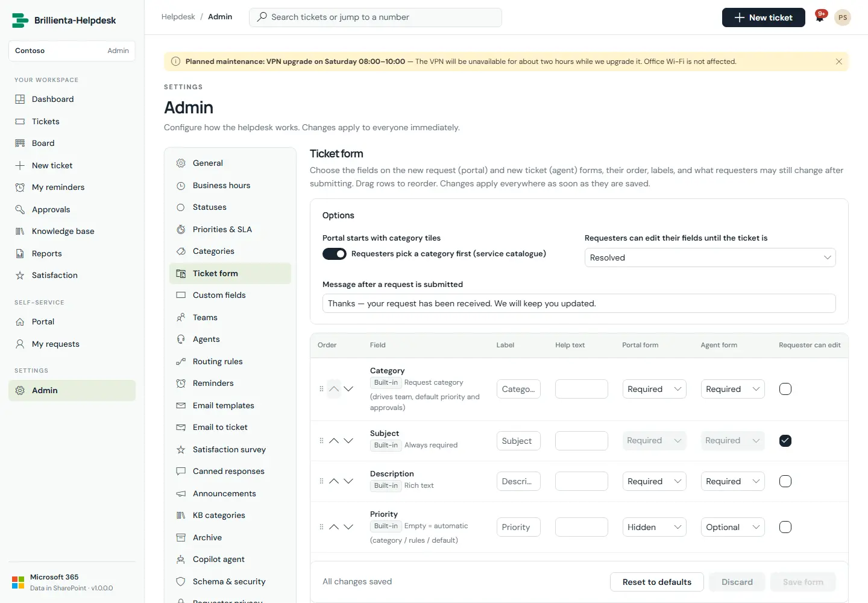Click the New ticket button

(763, 17)
